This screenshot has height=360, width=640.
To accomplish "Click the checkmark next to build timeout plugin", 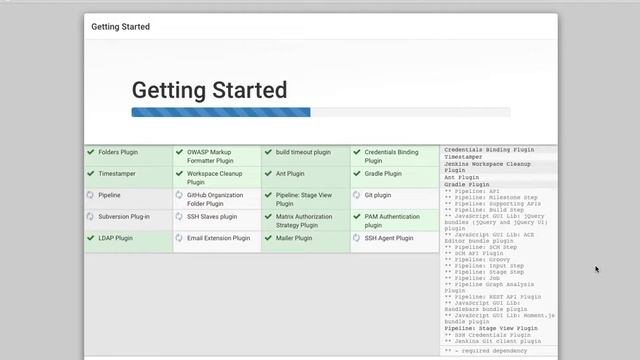I will 268,152.
